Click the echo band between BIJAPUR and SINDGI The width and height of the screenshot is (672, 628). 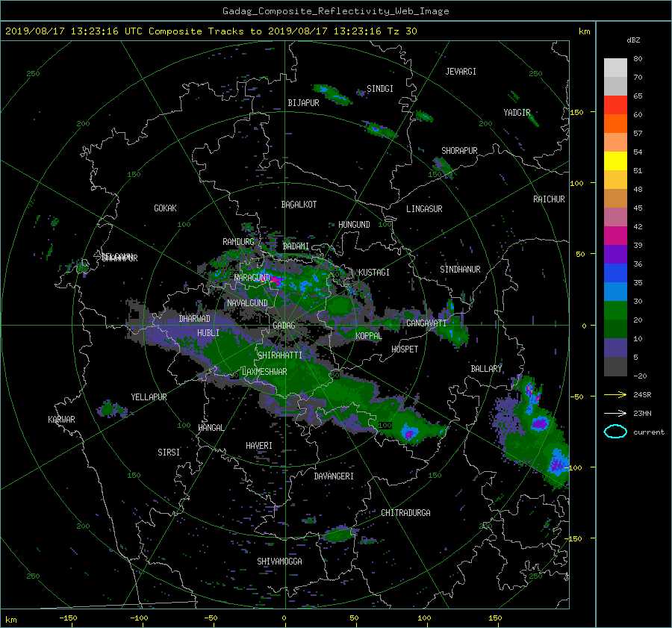coord(332,95)
